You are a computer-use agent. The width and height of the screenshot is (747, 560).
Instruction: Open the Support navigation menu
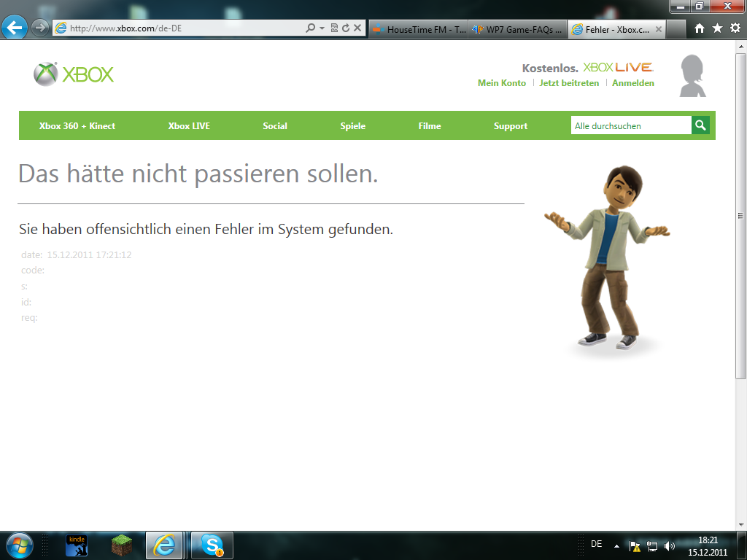511,125
